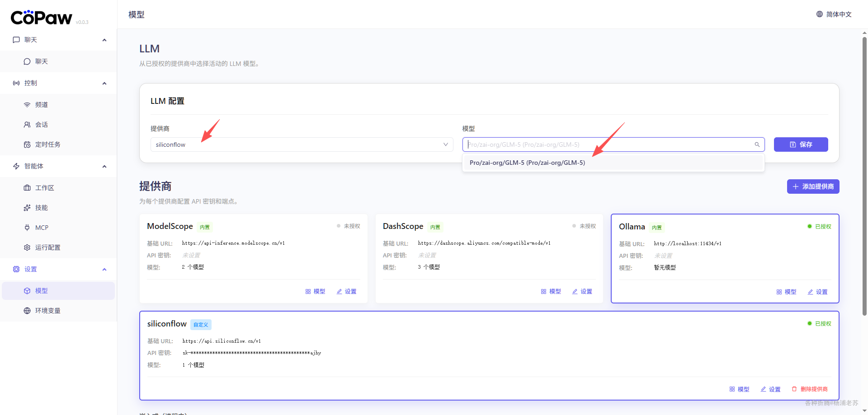Click the 频道 wifi icon
This screenshot has height=415, width=868.
tap(27, 105)
